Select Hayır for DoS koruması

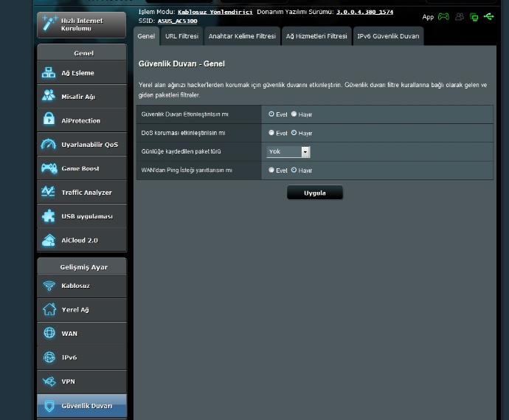click(x=294, y=133)
